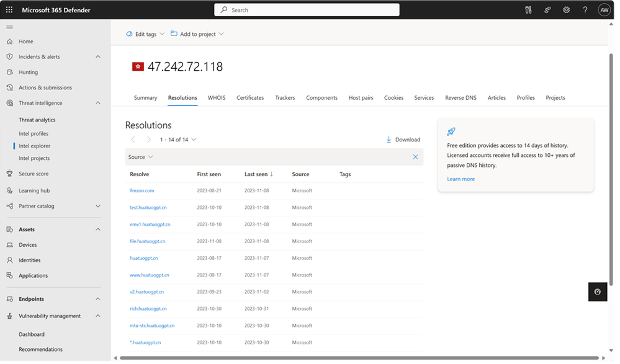
Task: Collapse the Incidents & alerts section
Action: click(98, 57)
